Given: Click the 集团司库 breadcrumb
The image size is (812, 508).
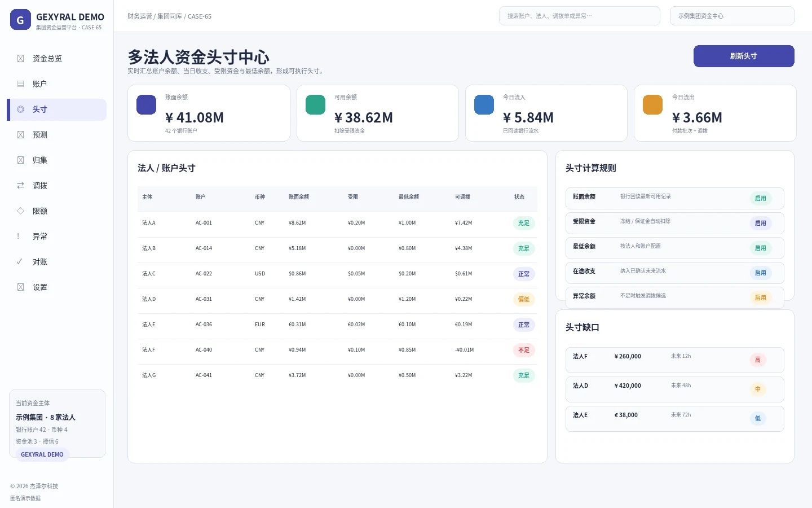Looking at the screenshot, I should [170, 16].
